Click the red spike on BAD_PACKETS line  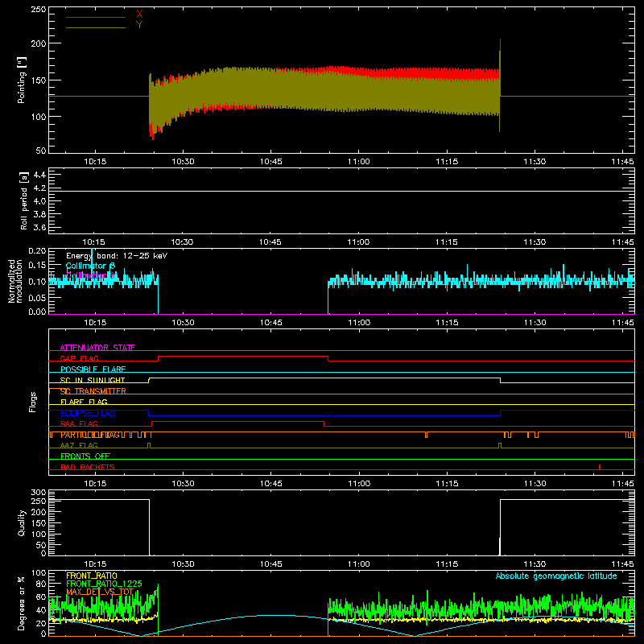click(x=600, y=467)
